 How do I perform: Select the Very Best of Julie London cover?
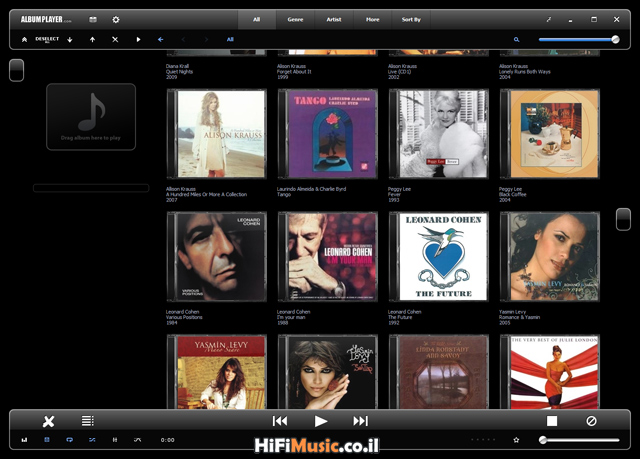(550, 372)
